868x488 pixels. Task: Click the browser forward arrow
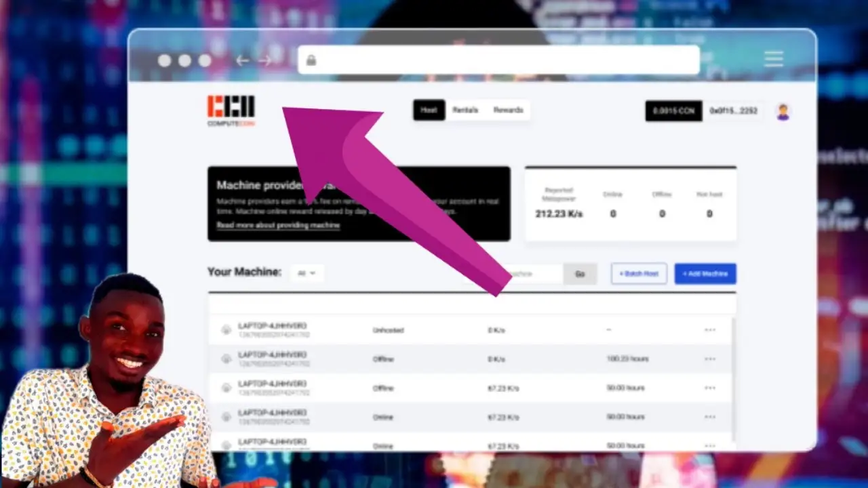click(264, 61)
